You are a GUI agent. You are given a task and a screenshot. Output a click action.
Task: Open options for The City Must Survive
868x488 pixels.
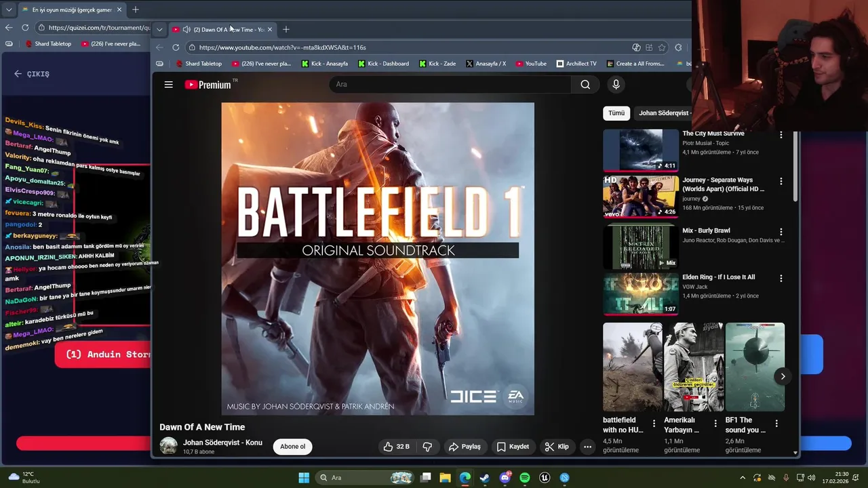click(781, 135)
